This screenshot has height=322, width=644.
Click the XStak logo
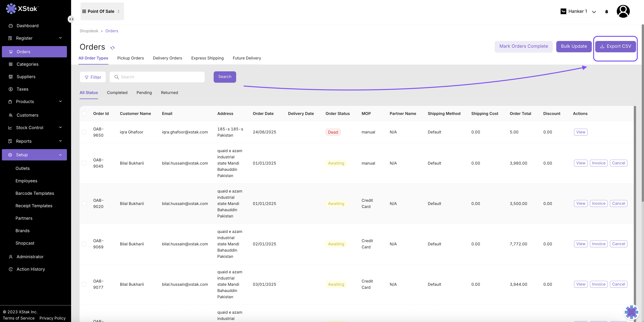pos(22,9)
